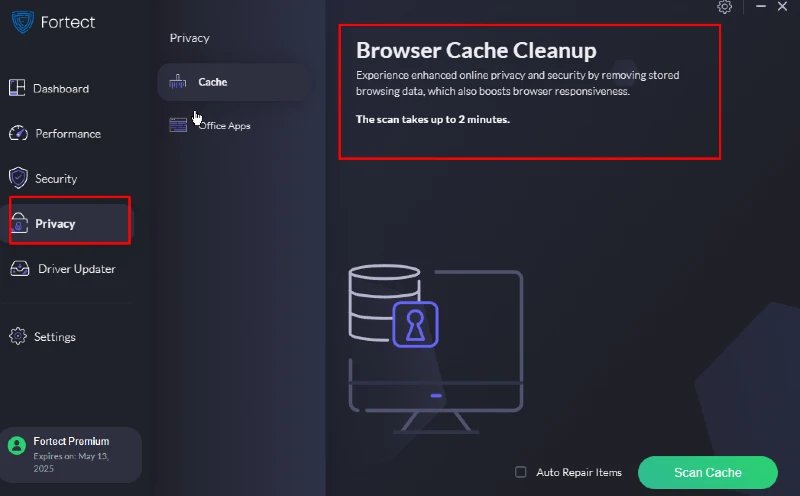Open the Settings page label
The height and width of the screenshot is (496, 800).
point(55,337)
